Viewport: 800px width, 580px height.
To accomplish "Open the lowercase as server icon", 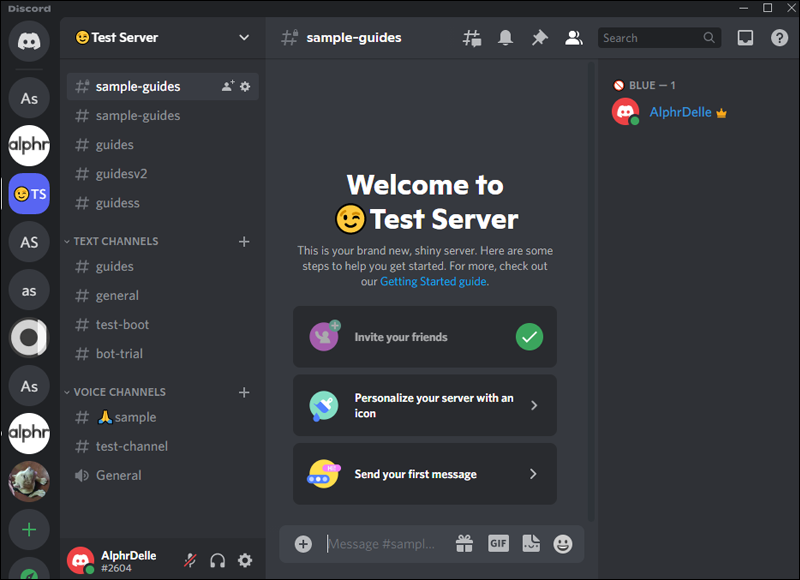I will point(29,290).
